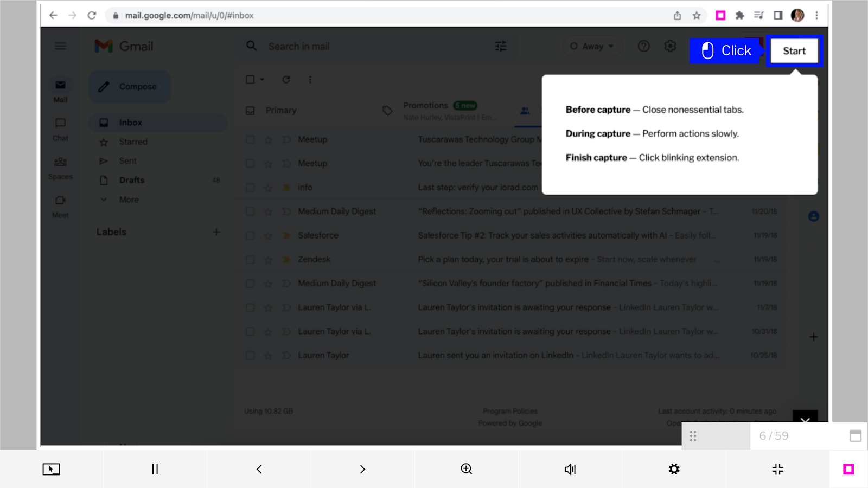Adjust the tutorial volume control
This screenshot has height=488, width=868.
[570, 469]
